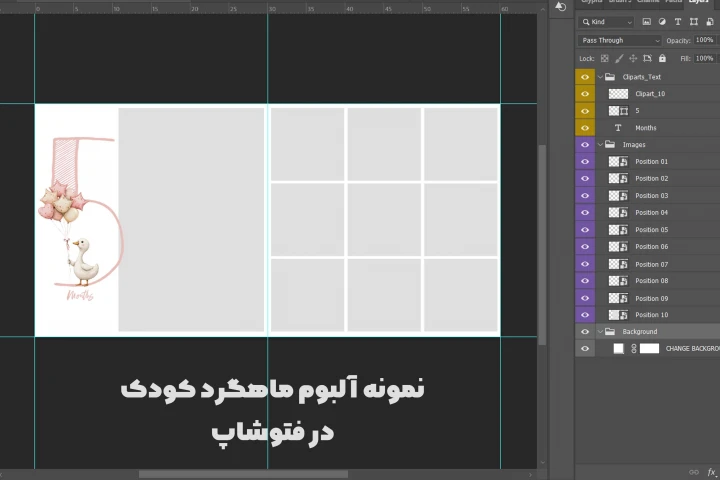Filter layers by adjustment layers icon

[x=662, y=22]
